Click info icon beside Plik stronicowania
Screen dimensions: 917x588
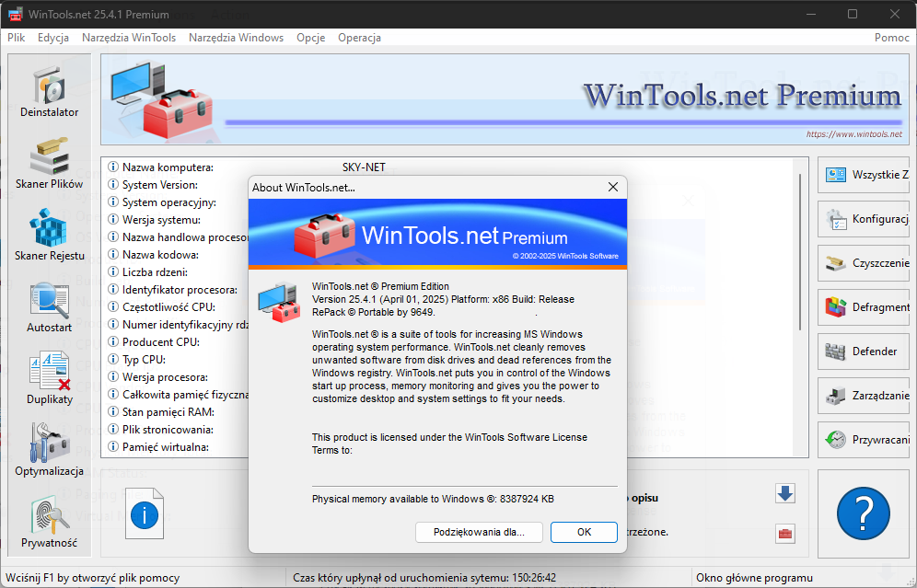coord(113,429)
